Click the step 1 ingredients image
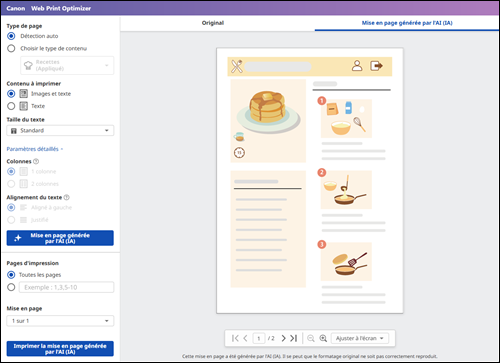 346,119
